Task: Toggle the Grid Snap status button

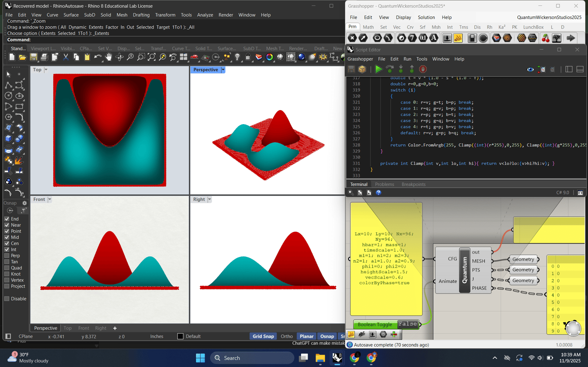Action: [263, 336]
